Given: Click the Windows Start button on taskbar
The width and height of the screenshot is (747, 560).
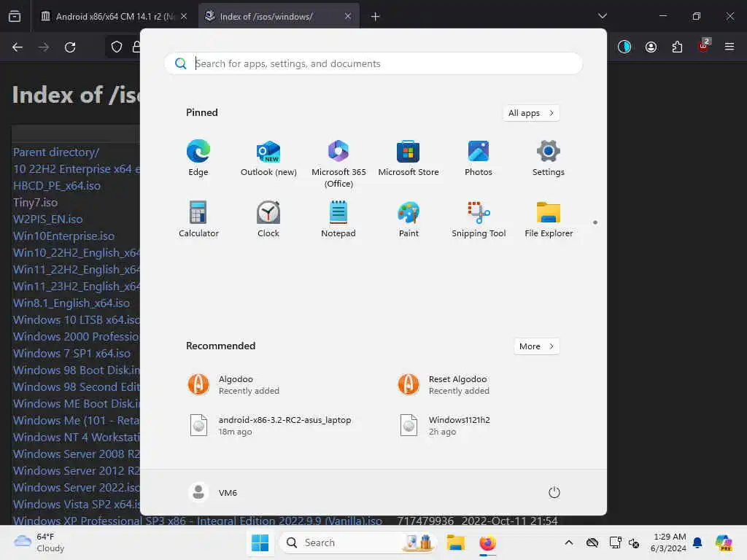Looking at the screenshot, I should tap(260, 542).
